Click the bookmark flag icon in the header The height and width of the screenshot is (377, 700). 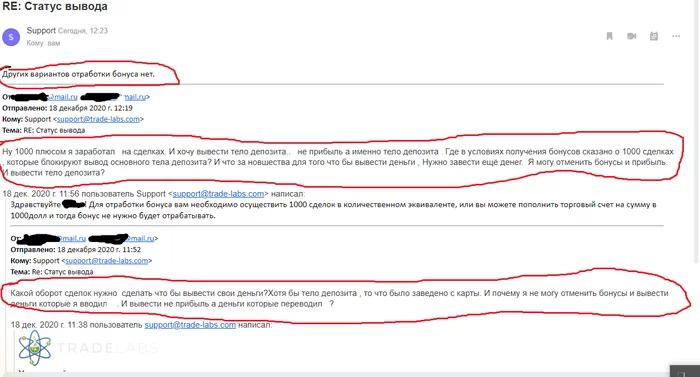point(609,36)
